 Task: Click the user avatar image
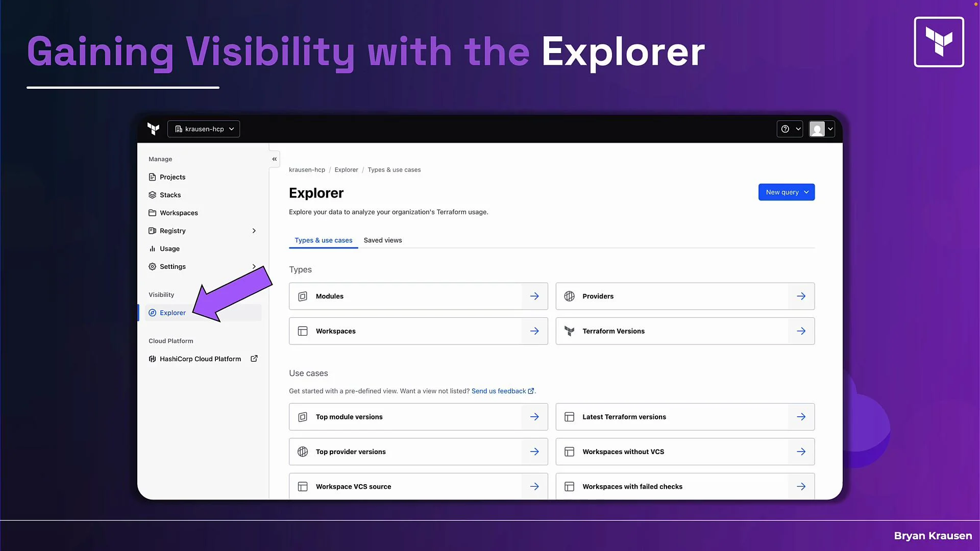817,129
